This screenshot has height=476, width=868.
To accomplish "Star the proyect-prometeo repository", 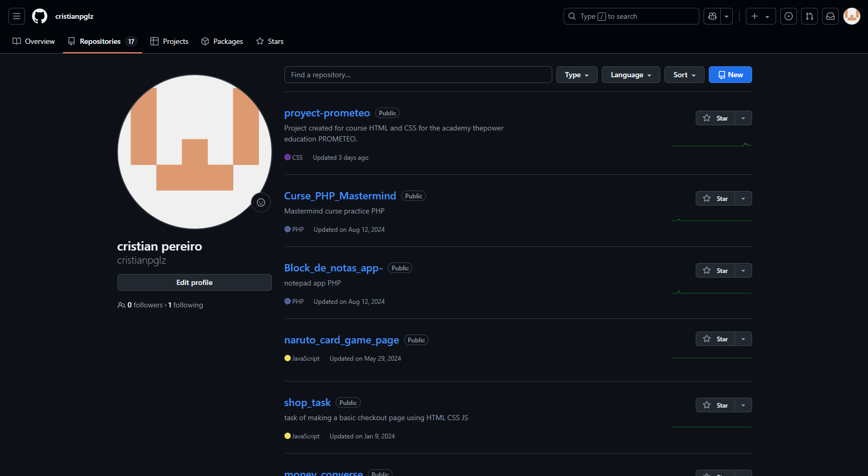I will [x=715, y=118].
